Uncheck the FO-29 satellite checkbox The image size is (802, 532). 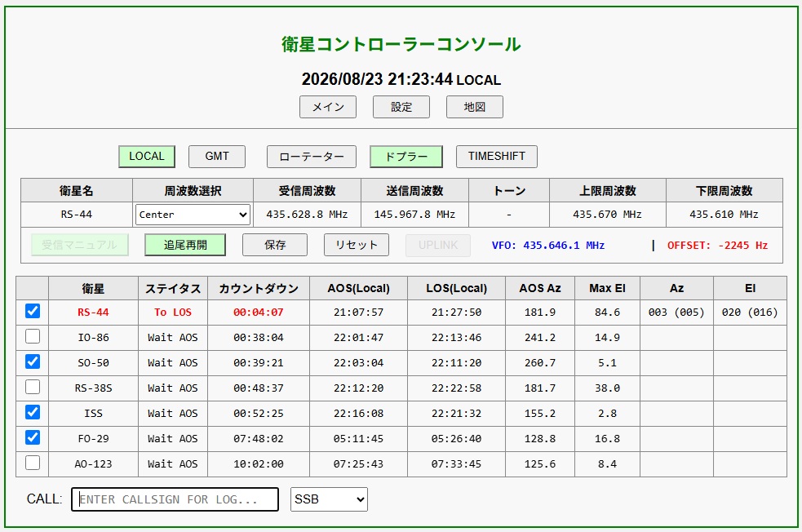pos(33,438)
